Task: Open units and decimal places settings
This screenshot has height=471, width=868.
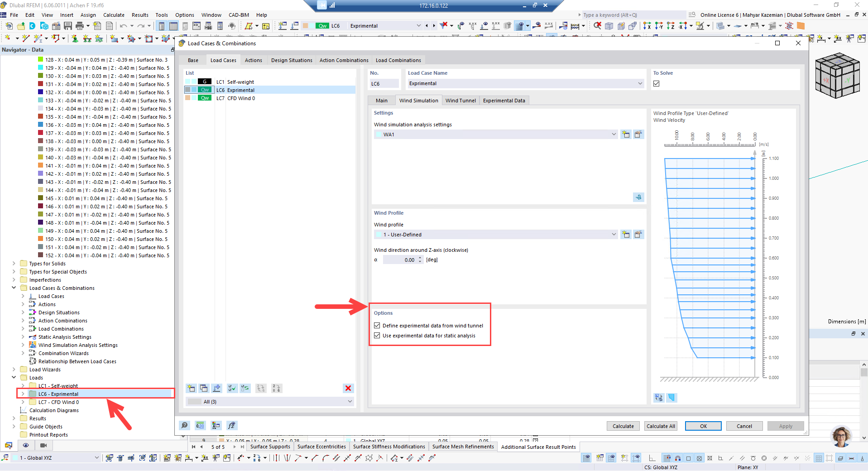Action: pyautogui.click(x=200, y=425)
